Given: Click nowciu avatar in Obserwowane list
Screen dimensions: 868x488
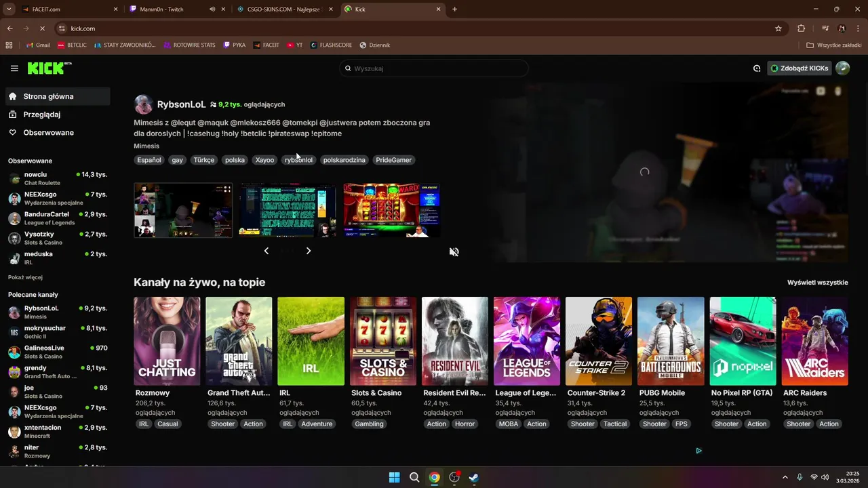Looking at the screenshot, I should (14, 179).
